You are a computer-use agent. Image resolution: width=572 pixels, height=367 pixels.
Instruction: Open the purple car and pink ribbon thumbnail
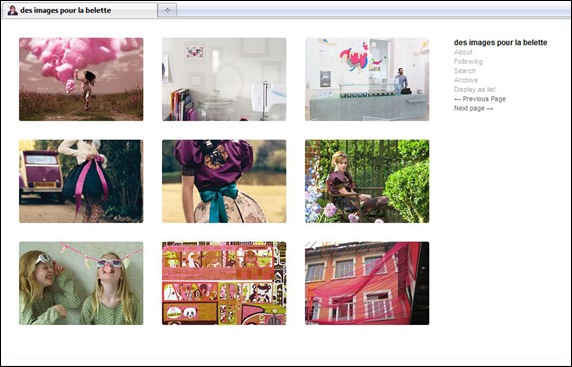click(x=81, y=181)
